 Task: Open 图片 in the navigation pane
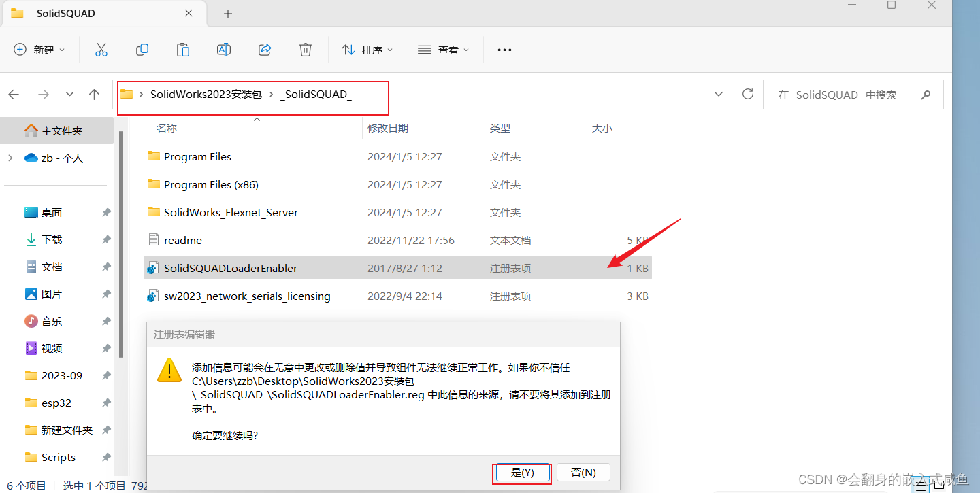tap(52, 294)
